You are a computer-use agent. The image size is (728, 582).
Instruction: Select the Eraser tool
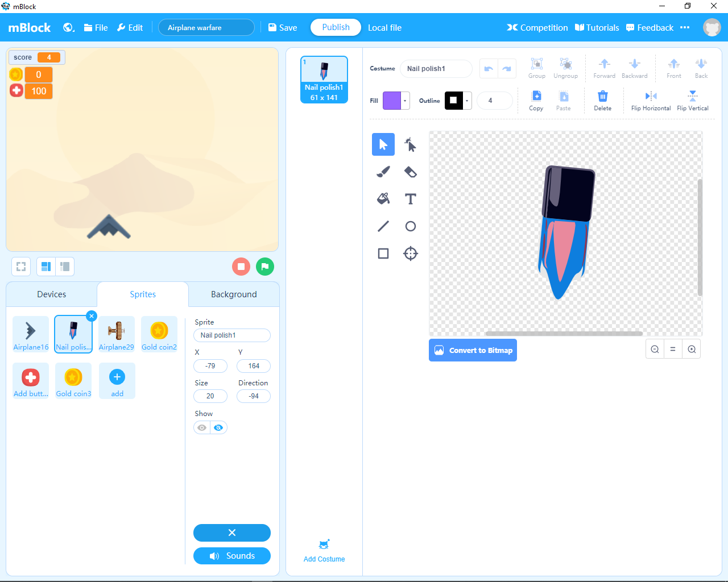click(410, 172)
